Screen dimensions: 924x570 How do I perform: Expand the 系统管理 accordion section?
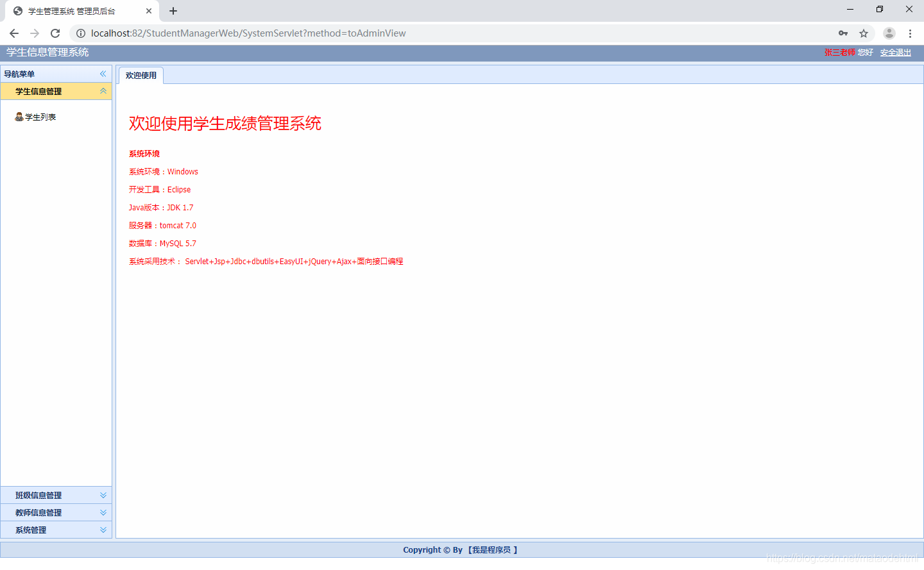pos(103,530)
